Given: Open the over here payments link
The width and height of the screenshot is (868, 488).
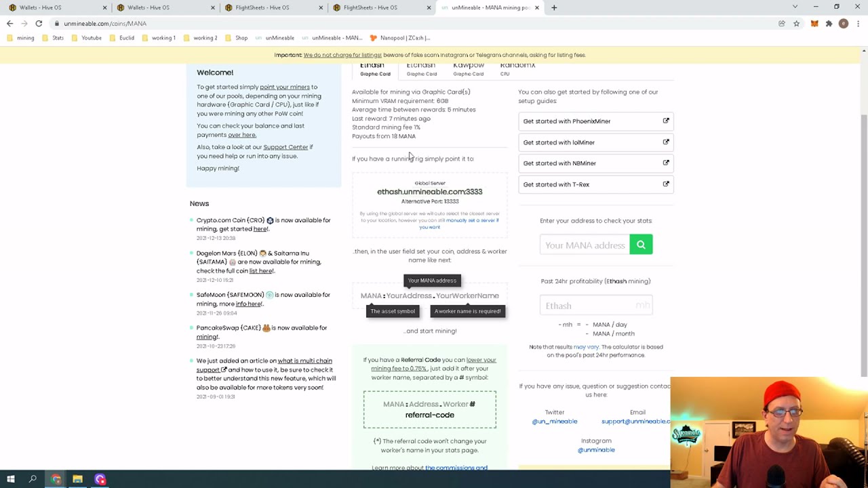Looking at the screenshot, I should click(242, 135).
